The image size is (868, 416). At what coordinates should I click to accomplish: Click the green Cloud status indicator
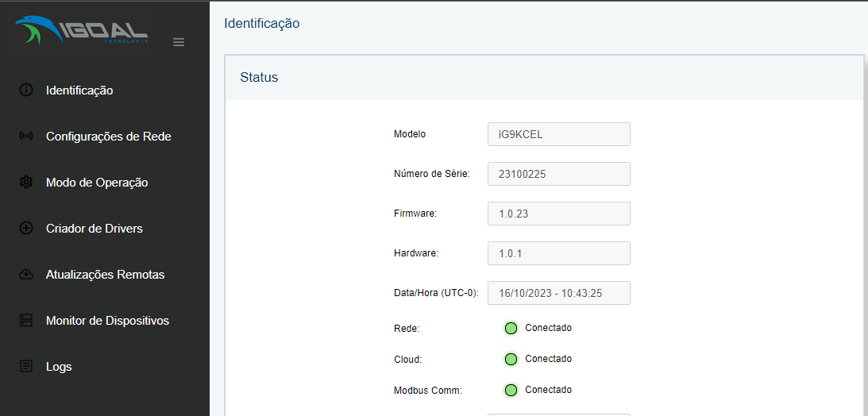[x=511, y=359]
